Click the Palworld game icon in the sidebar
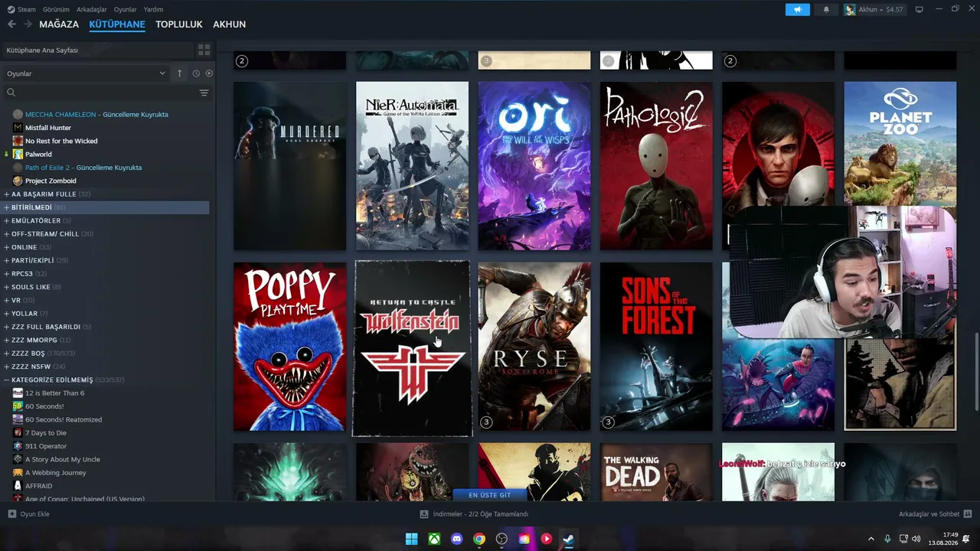Image resolution: width=980 pixels, height=551 pixels. (18, 154)
